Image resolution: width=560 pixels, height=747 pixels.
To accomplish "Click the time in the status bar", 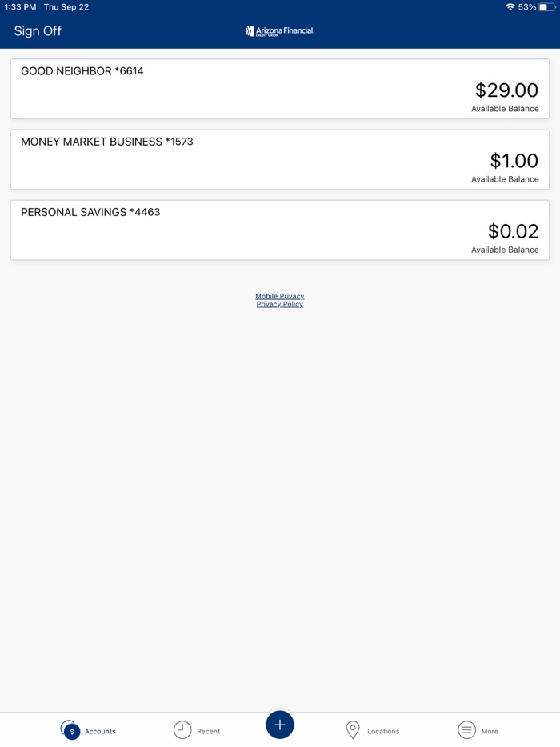I will [x=20, y=6].
